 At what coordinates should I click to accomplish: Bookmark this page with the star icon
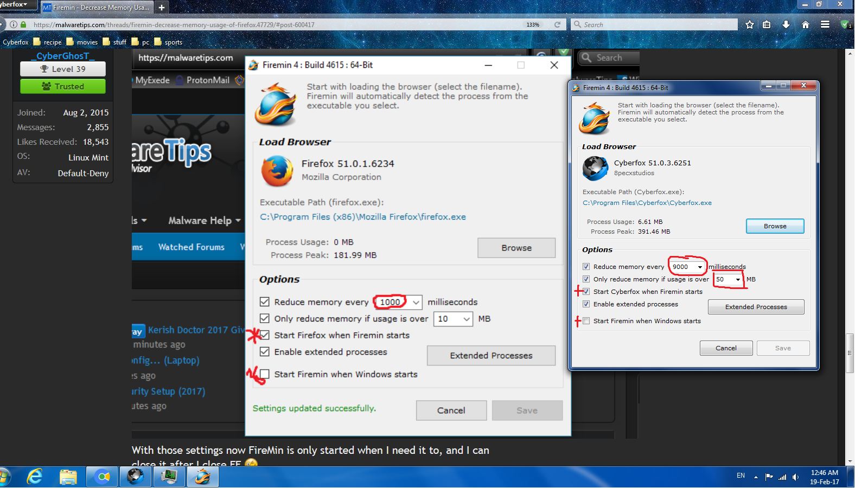point(750,24)
